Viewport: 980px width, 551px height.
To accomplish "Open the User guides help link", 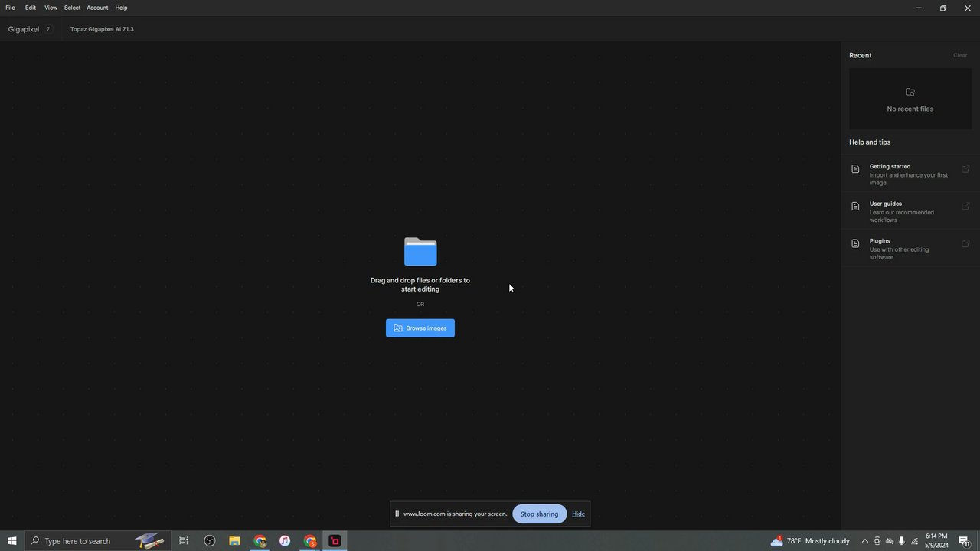I will [910, 211].
